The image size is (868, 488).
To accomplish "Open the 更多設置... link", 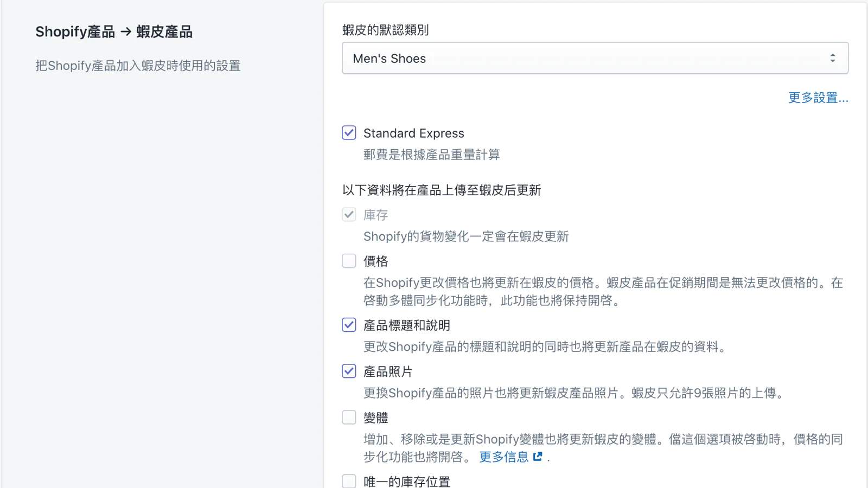I will 818,98.
